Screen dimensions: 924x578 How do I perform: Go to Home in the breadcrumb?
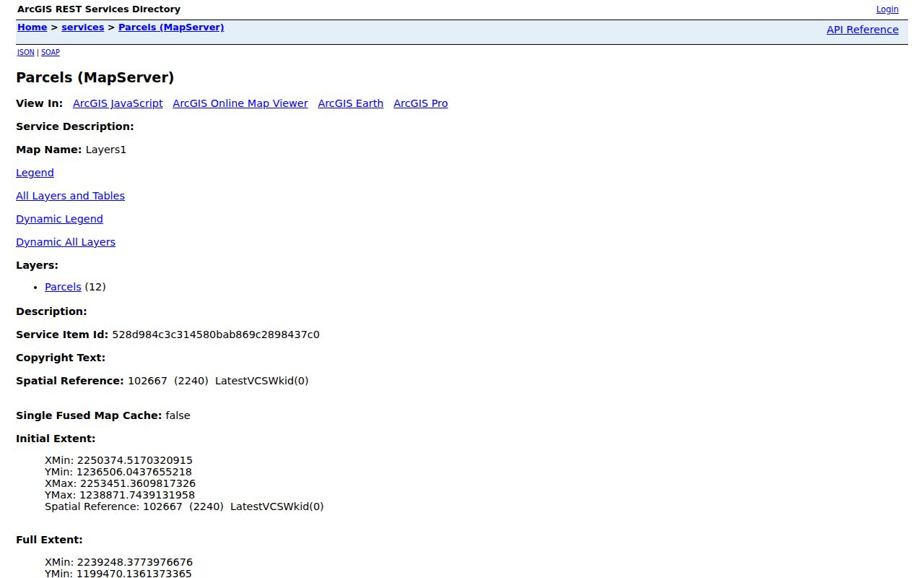pos(32,27)
